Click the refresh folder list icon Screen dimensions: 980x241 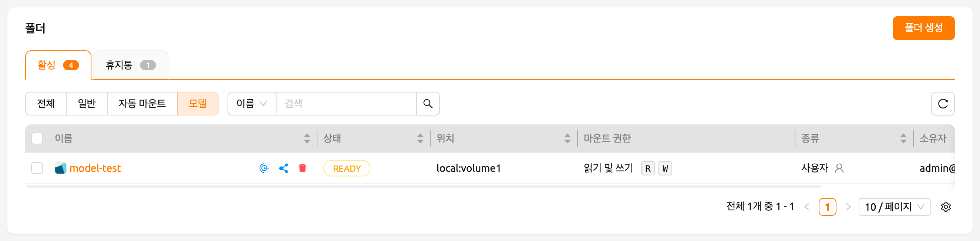tap(942, 104)
